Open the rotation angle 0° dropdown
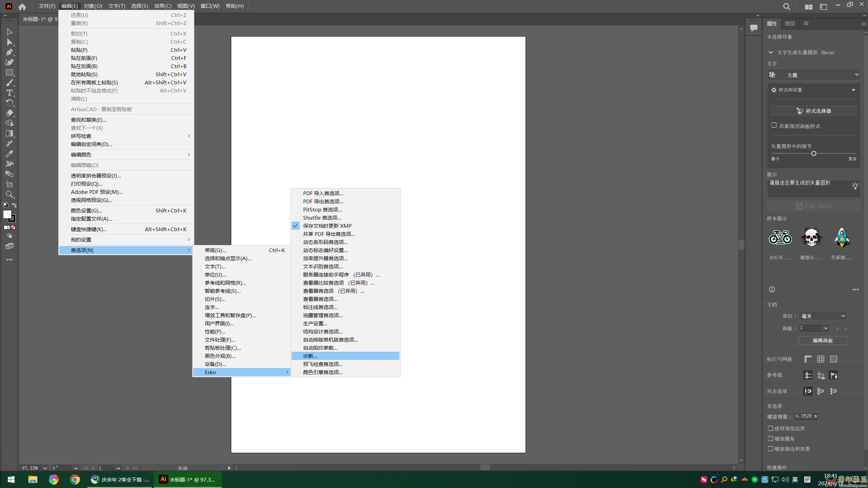Screen dimensions: 868x488 pos(76,468)
